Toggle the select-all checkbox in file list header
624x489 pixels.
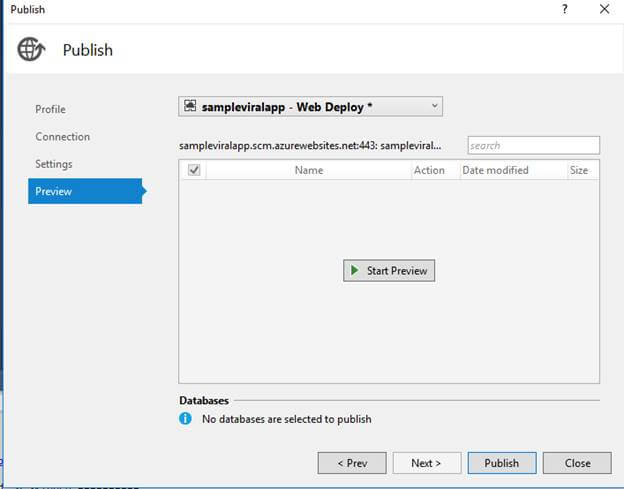(194, 170)
